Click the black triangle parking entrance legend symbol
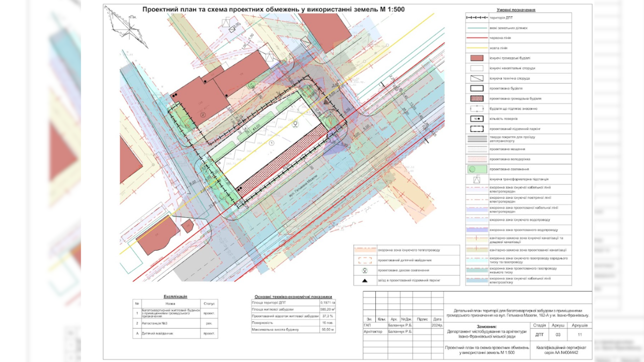Viewport: 644px width, 362px height. point(365,281)
